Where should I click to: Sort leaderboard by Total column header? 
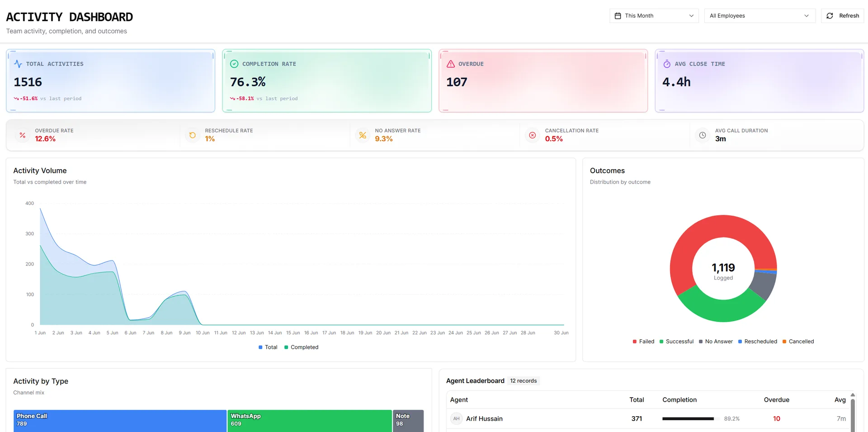click(x=637, y=400)
